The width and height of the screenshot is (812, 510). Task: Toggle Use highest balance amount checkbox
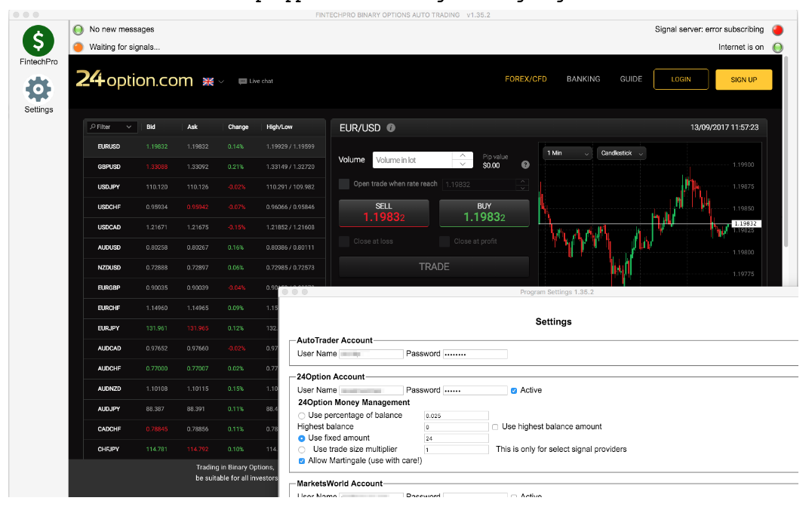pyautogui.click(x=495, y=427)
